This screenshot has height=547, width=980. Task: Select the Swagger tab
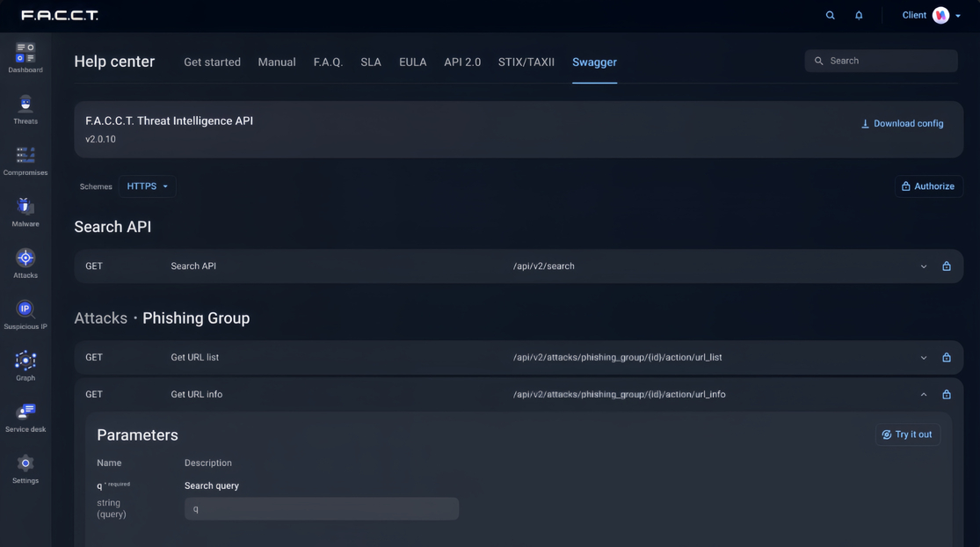click(594, 62)
